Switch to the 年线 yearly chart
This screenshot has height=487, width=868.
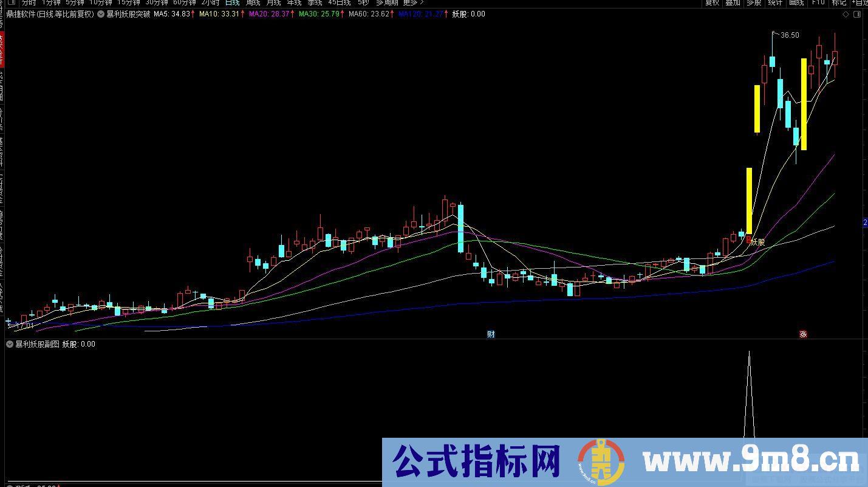[294, 3]
